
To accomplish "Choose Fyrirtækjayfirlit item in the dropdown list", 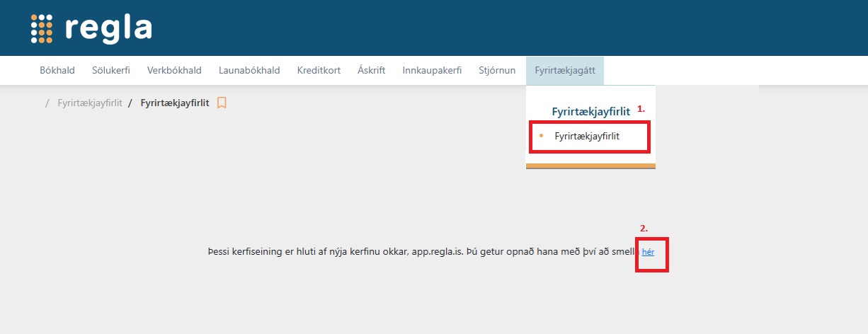I will tap(587, 136).
